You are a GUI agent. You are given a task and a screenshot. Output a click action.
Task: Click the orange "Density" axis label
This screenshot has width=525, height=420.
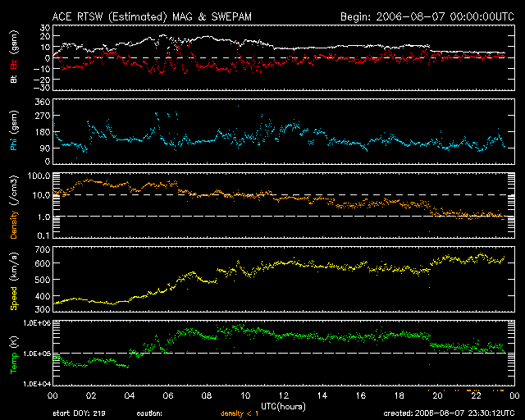point(14,225)
